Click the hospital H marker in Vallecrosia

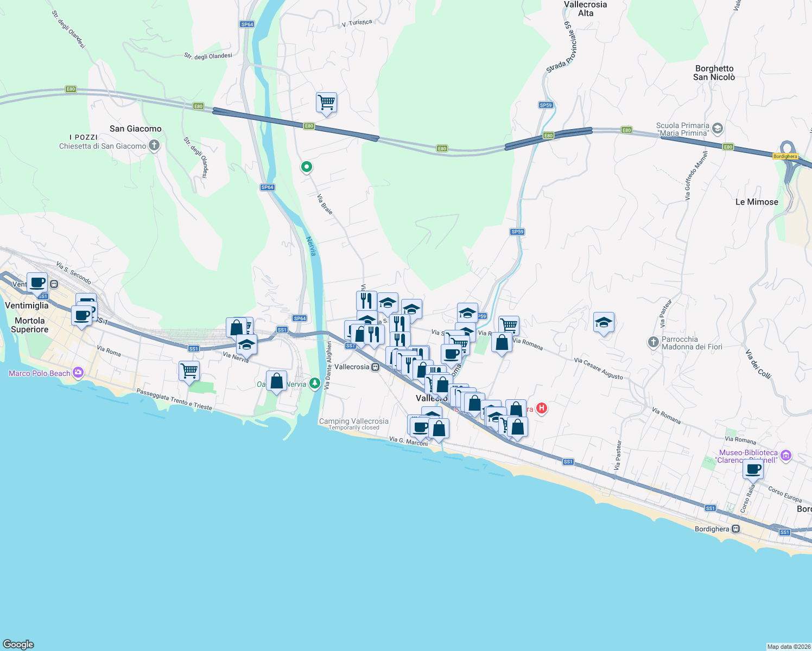[541, 409]
